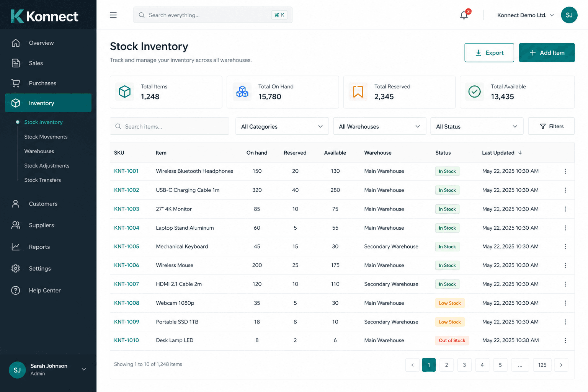The width and height of the screenshot is (588, 392).
Task: Open Help Center in sidebar
Action: (x=48, y=290)
